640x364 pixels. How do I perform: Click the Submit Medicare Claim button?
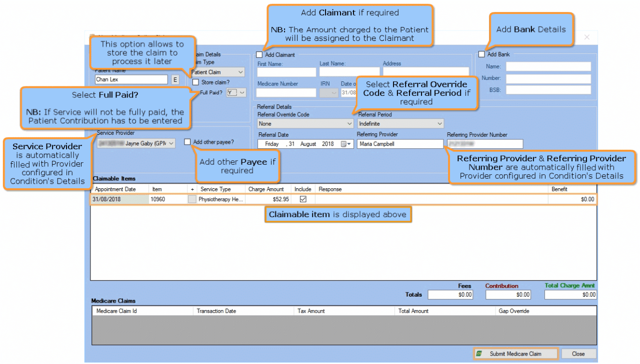515,354
